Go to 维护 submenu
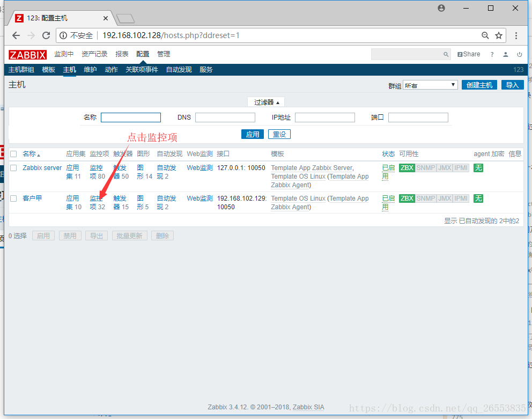The height and width of the screenshot is (419, 532). (x=90, y=70)
